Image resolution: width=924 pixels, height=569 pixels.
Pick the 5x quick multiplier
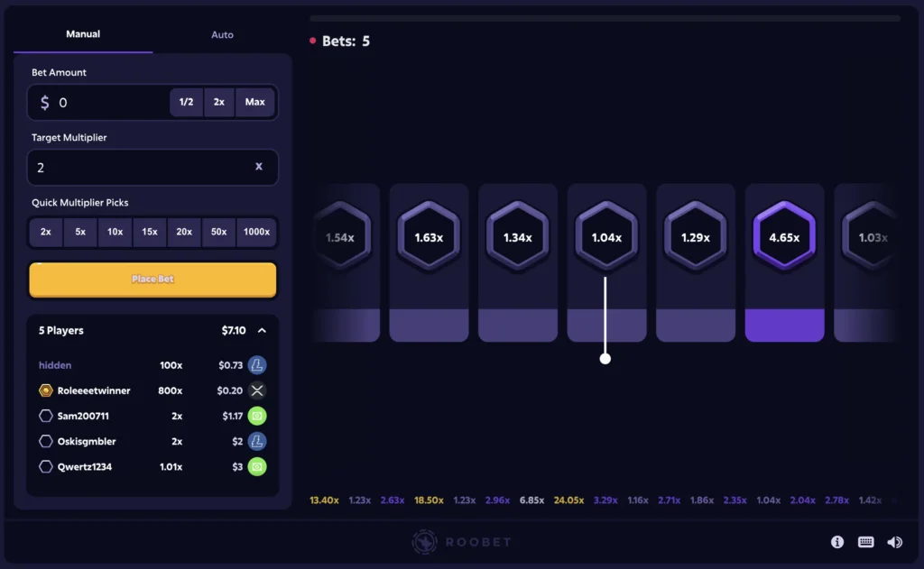80,232
